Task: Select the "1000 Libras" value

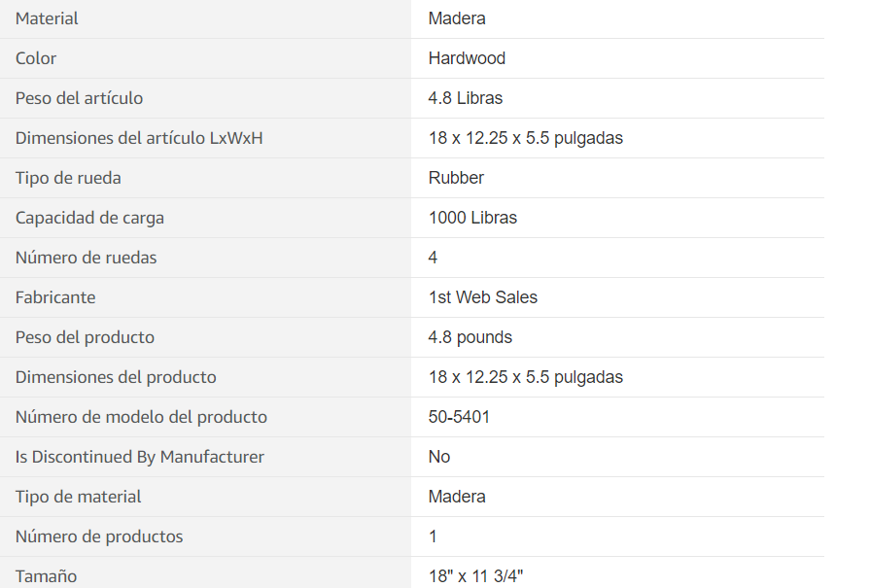Action: coord(472,218)
